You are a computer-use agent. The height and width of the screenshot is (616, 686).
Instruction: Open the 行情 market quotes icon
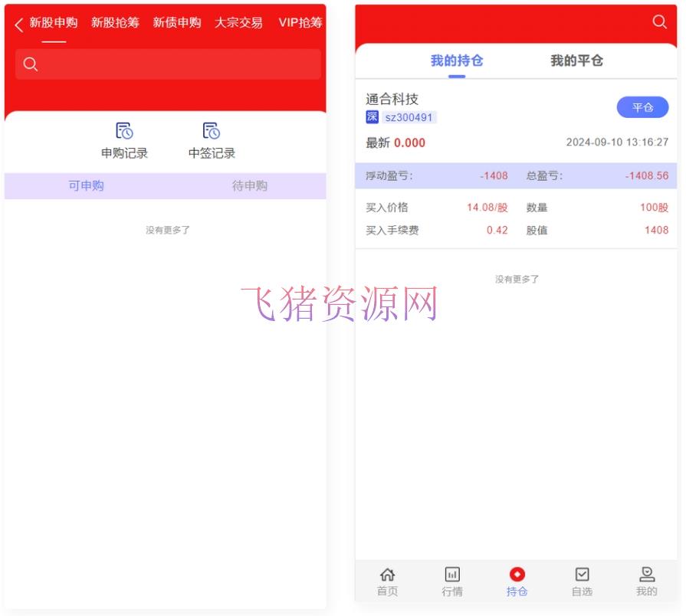tap(452, 581)
